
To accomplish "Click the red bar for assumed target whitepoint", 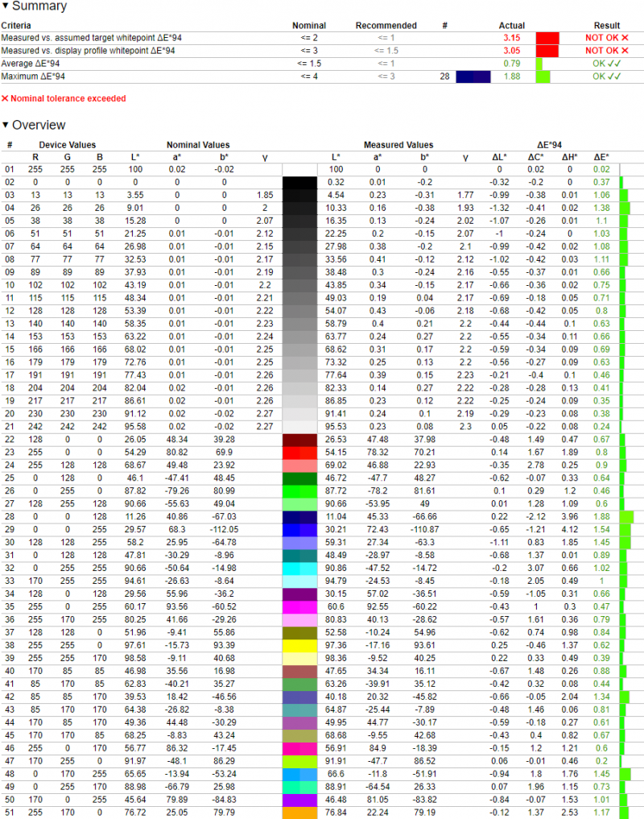I will tap(547, 38).
